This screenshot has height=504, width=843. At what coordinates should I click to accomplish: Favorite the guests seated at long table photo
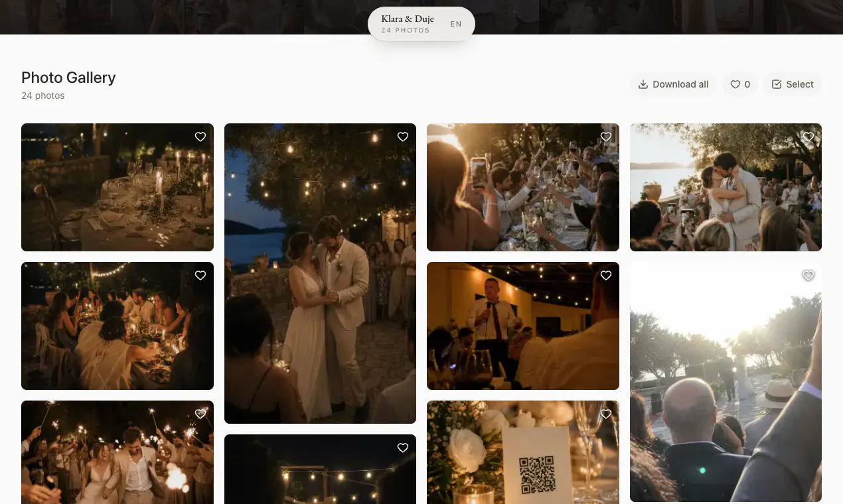[x=200, y=275]
